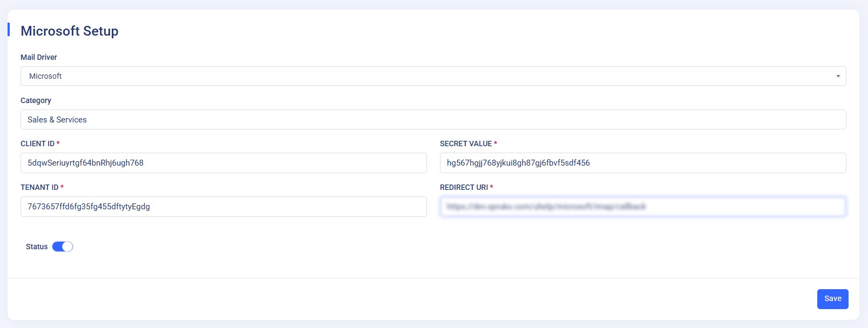Click the CLIENT ID label
This screenshot has height=328, width=868.
point(37,143)
